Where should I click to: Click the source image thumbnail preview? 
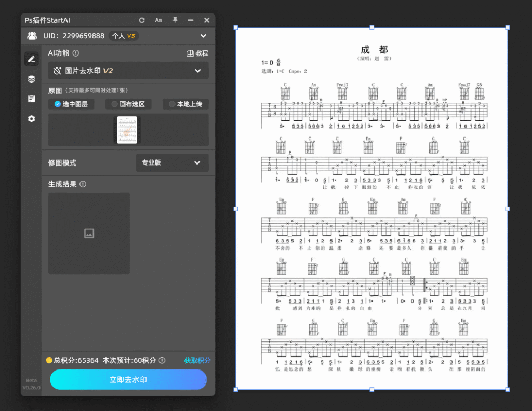(127, 130)
